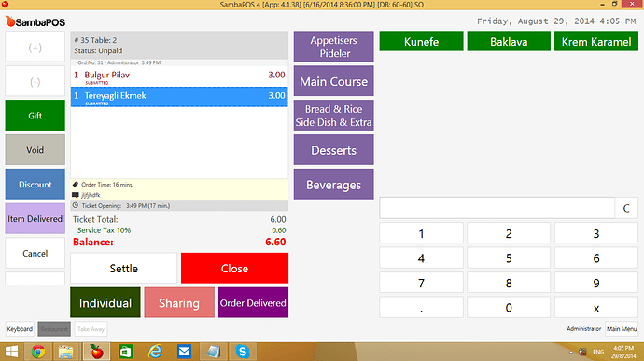Select the Tereyagli Ekmek order line
This screenshot has width=644, height=361.
179,97
